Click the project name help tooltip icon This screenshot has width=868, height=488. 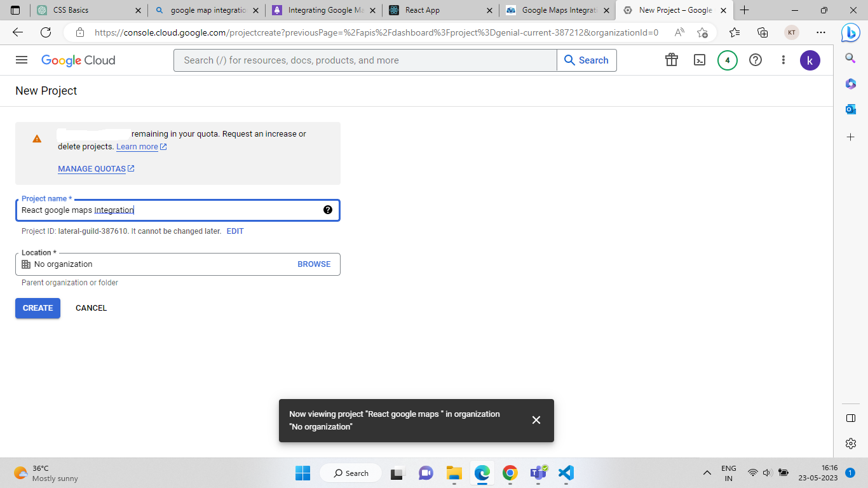[328, 210]
